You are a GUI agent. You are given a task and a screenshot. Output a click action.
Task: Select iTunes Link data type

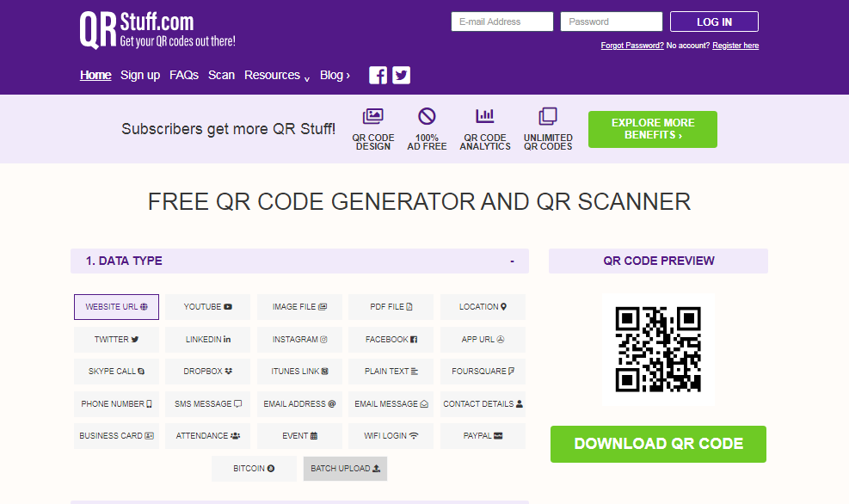[x=299, y=372]
